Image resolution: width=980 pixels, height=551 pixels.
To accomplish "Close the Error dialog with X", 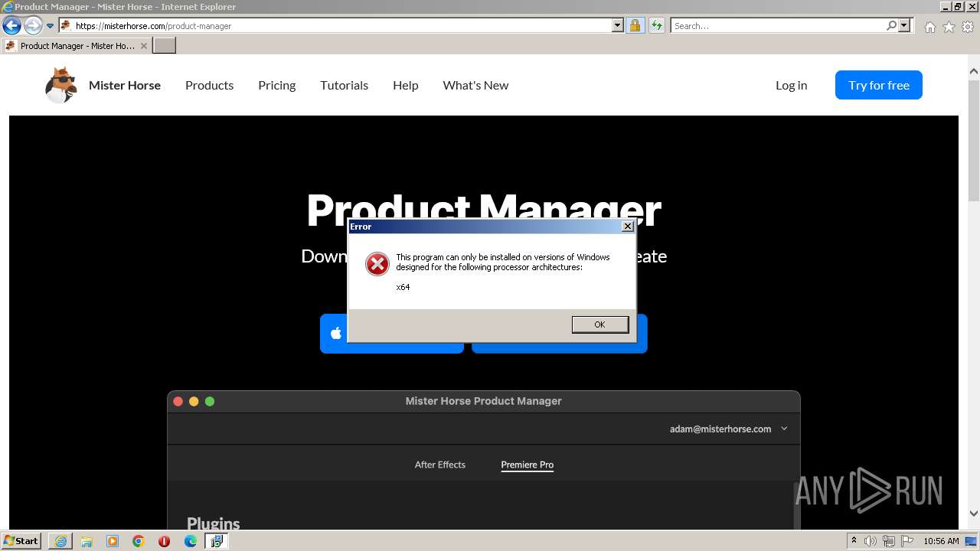I will (627, 227).
